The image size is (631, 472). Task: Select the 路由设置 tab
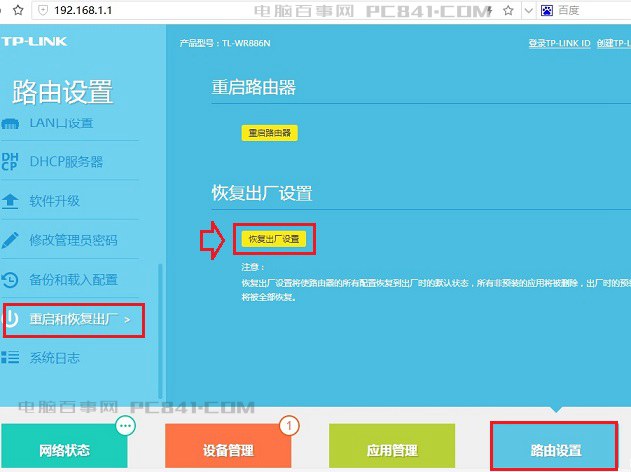click(556, 451)
